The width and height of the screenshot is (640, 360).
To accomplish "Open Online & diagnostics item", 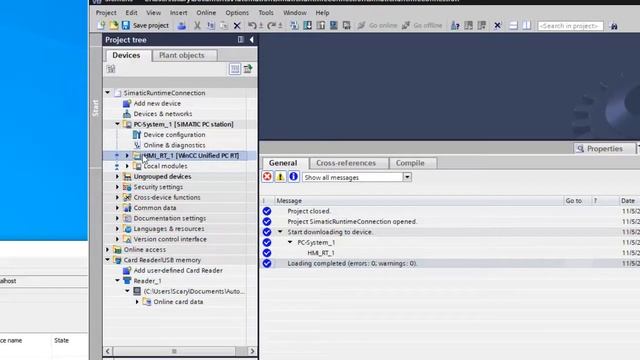I will pos(174,145).
